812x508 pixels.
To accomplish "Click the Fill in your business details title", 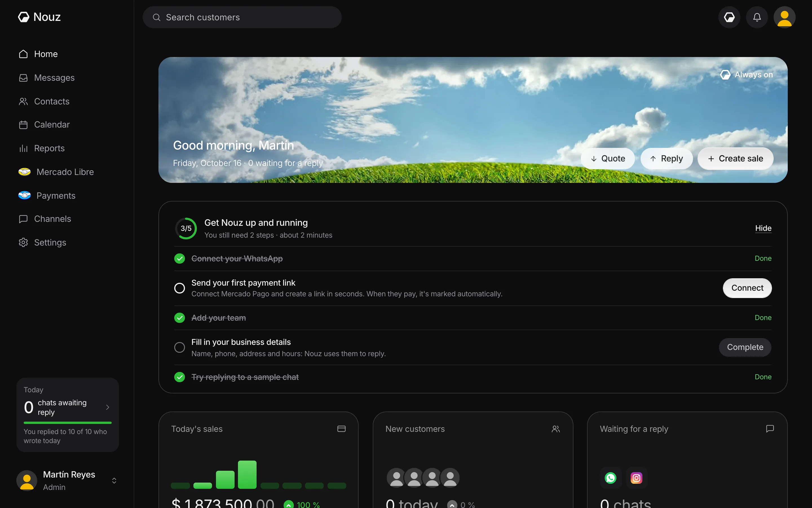I will pos(241,342).
